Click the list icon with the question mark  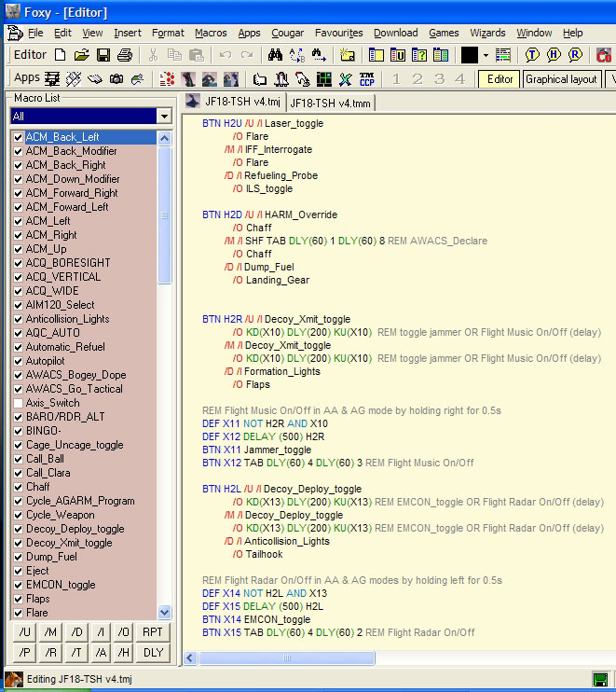(x=419, y=55)
